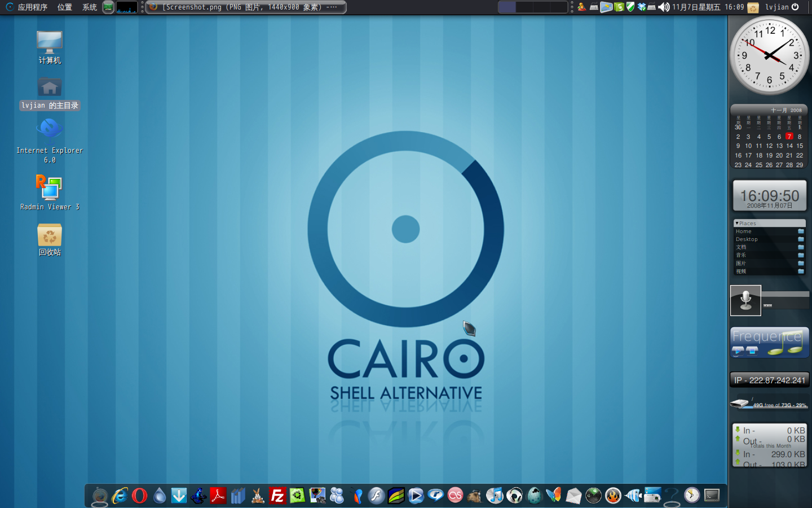Click the blue download arrow dock icon
812x508 pixels.
179,496
